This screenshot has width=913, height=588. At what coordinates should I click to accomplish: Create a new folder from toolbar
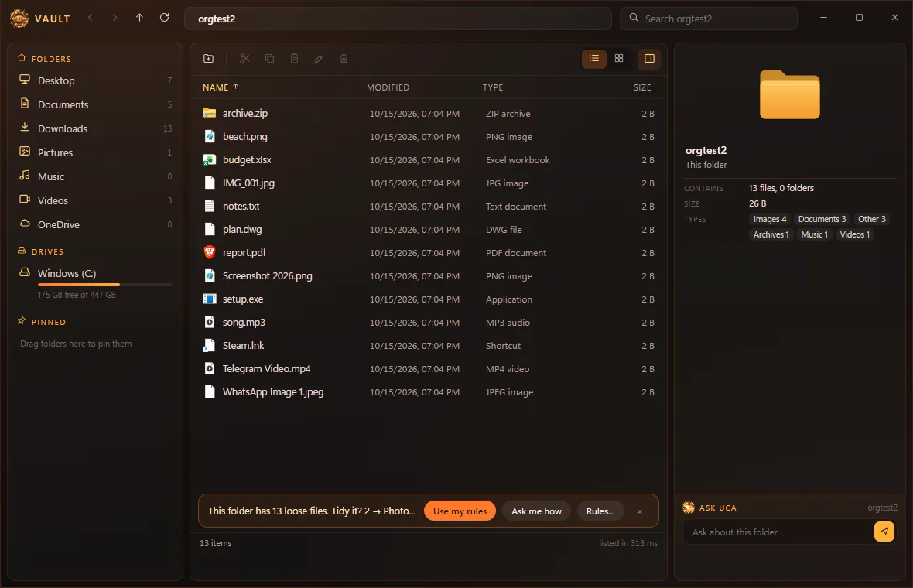pos(208,58)
